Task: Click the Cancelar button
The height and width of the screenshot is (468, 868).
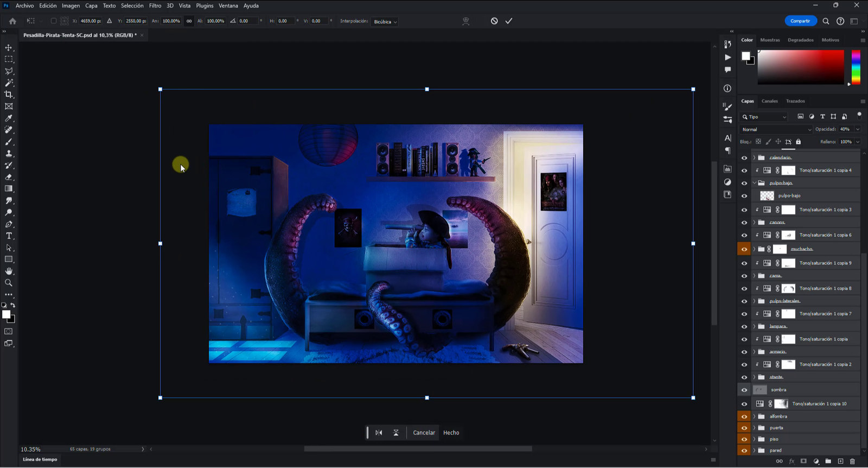Action: click(x=424, y=433)
